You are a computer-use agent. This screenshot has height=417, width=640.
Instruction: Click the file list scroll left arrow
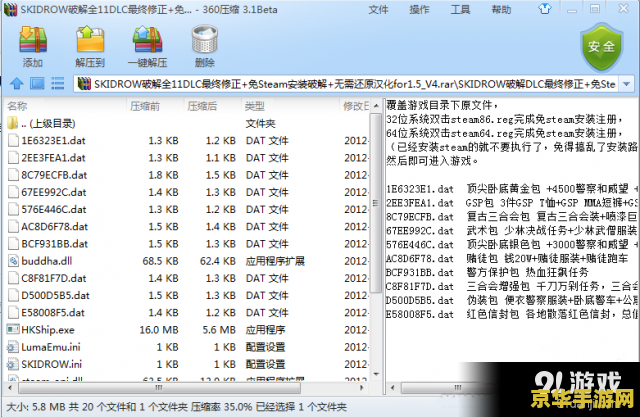click(x=10, y=388)
